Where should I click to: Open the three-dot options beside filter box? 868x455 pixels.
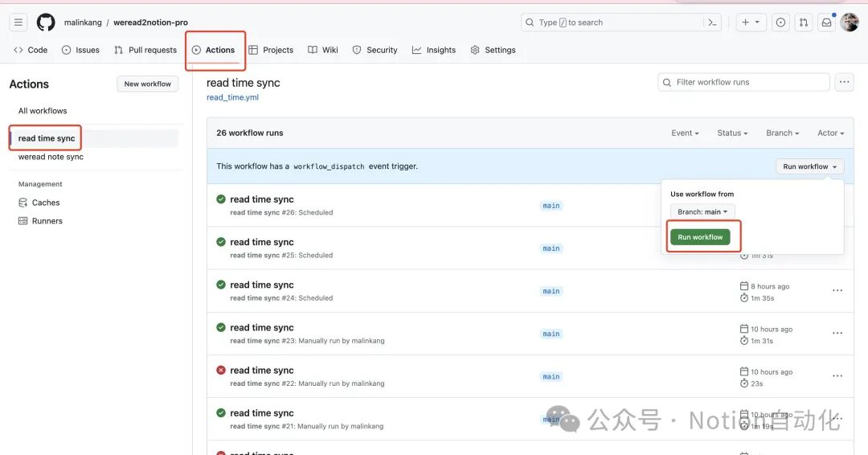click(x=844, y=82)
